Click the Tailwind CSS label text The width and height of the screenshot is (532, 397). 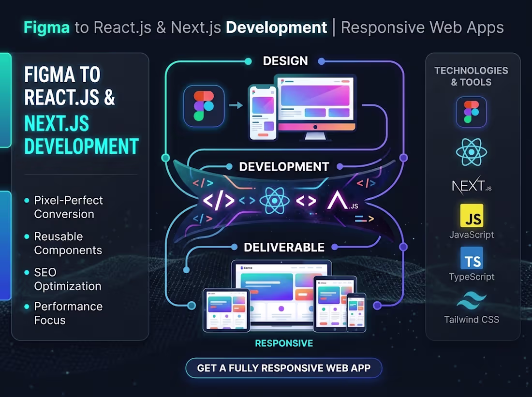click(x=472, y=320)
